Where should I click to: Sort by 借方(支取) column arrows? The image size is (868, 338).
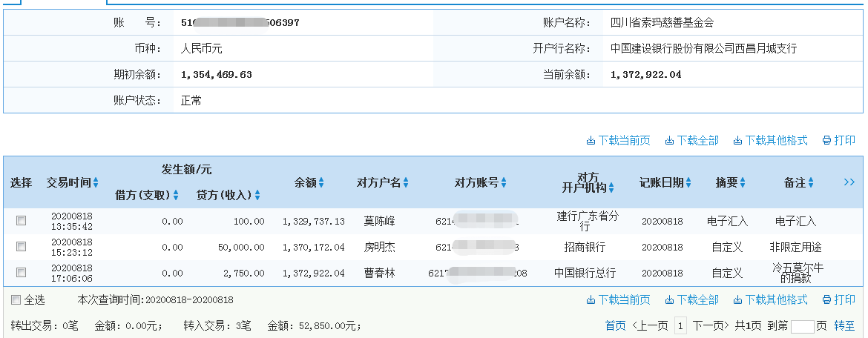[176, 195]
